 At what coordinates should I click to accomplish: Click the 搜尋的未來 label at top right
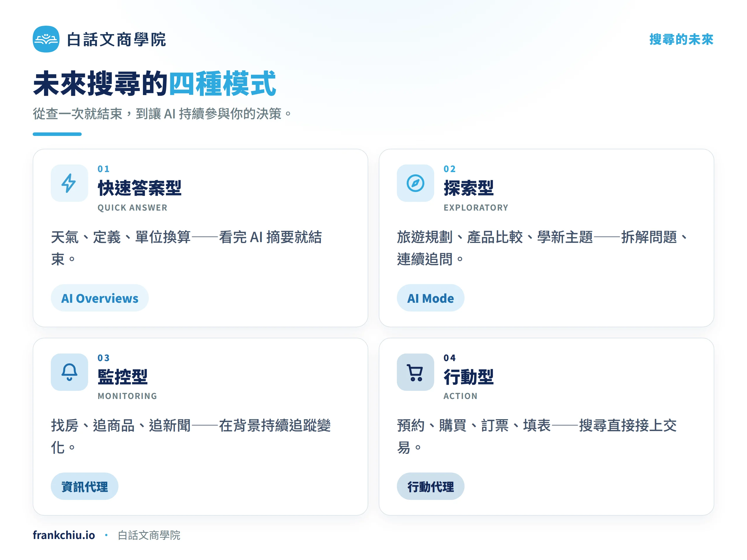(681, 39)
